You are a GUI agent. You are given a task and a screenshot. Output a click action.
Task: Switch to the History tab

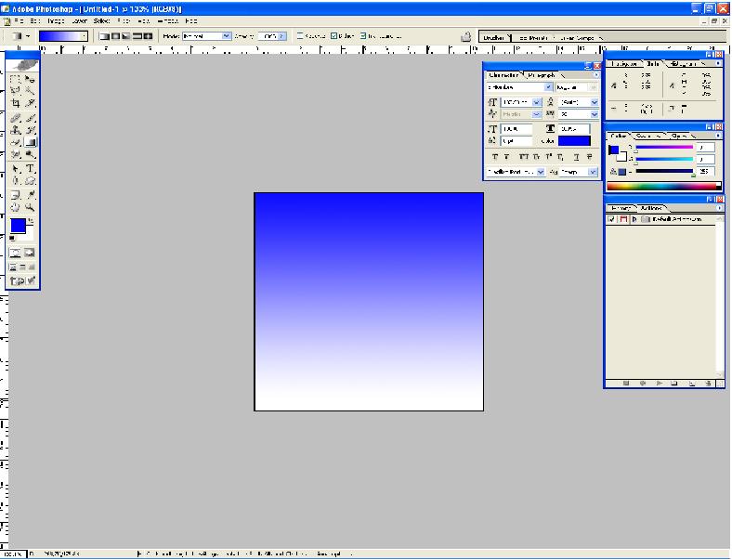[x=621, y=208]
